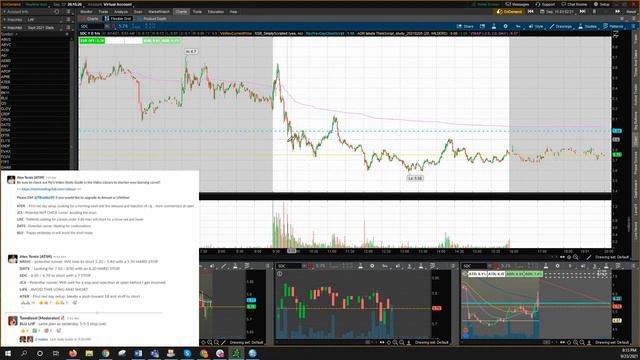Click info icon in bottom-middle chart corner
This screenshot has width=640, height=360.
click(x=280, y=273)
